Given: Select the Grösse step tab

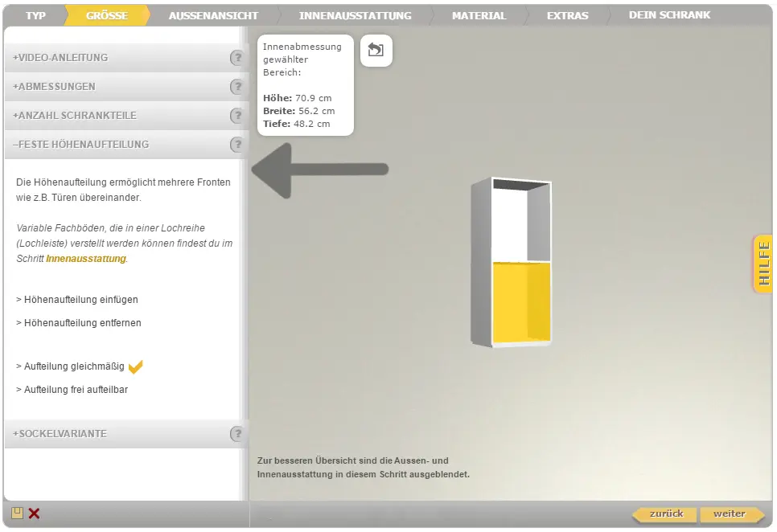Looking at the screenshot, I should coord(107,16).
